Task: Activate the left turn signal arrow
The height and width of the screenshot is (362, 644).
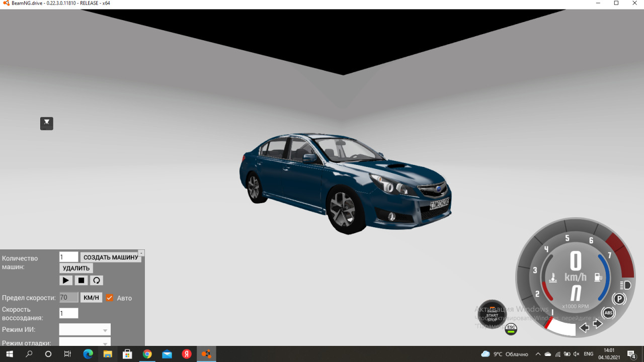Action: 584,327
